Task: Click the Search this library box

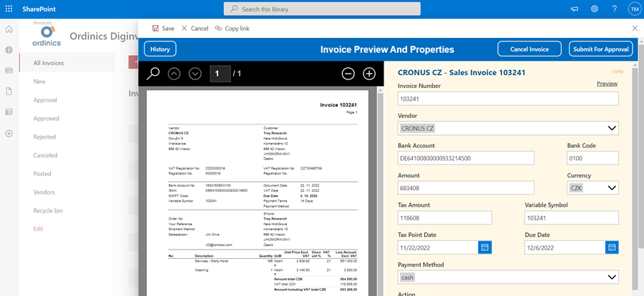Action: [x=322, y=9]
